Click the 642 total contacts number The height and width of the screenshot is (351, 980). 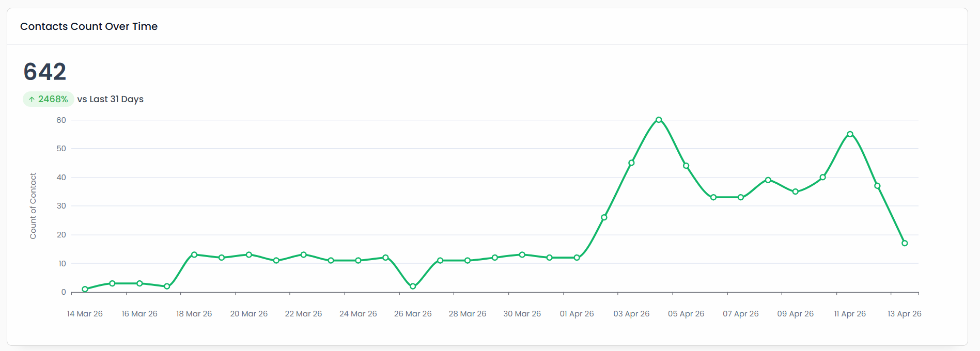[x=45, y=72]
